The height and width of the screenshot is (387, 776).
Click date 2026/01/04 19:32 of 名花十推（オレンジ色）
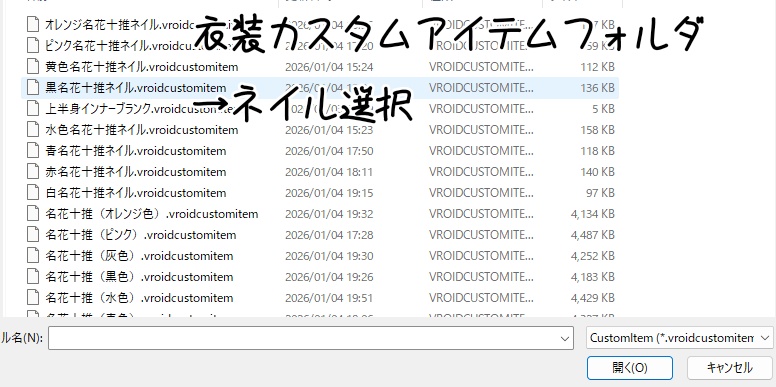click(x=329, y=214)
